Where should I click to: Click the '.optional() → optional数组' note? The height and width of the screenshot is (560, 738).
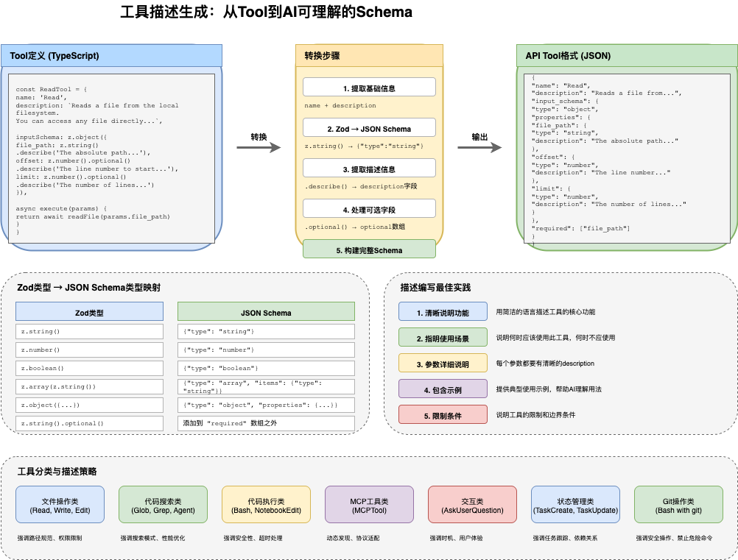[354, 227]
